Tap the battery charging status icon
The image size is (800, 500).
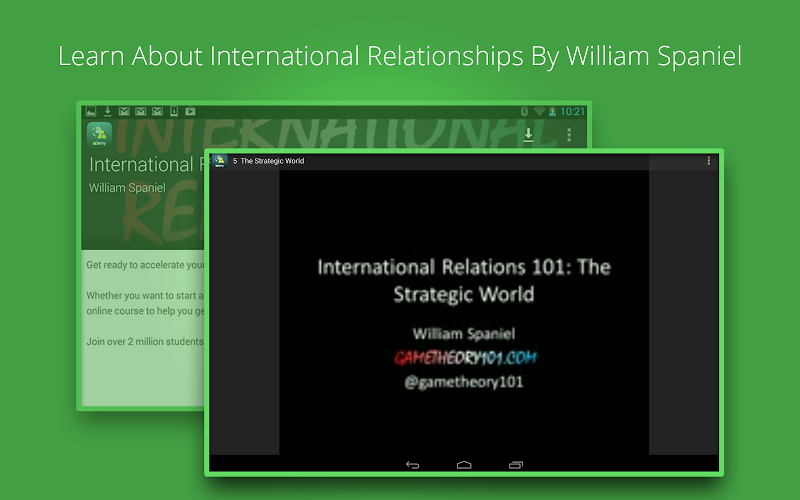tap(552, 111)
